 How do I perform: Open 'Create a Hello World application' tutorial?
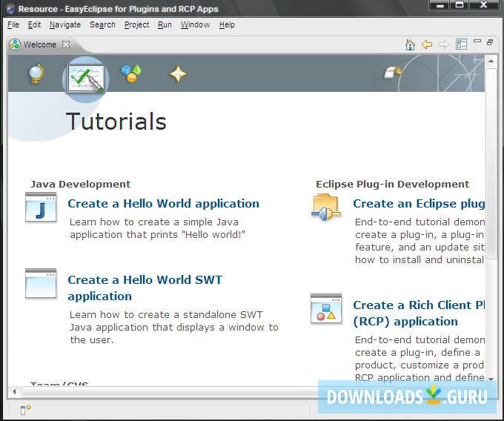tap(163, 203)
